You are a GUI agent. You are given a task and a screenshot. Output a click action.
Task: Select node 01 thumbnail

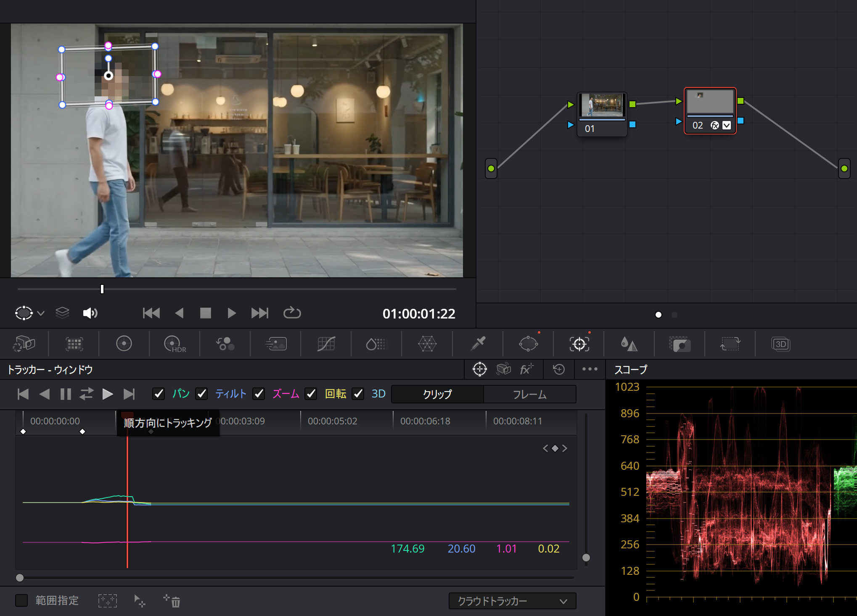click(x=602, y=105)
